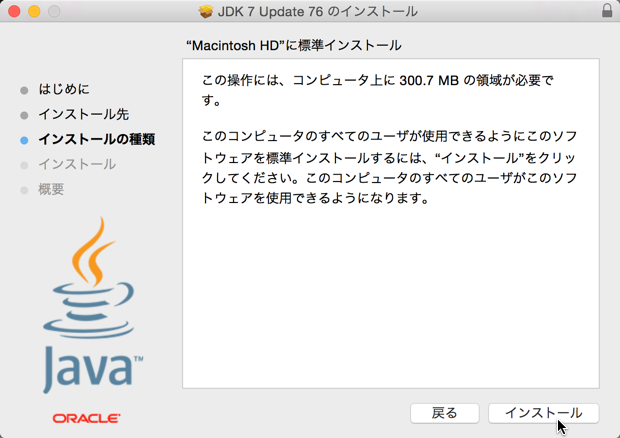Click the JDK 7 Update 76 window title
The height and width of the screenshot is (438, 620).
click(318, 11)
